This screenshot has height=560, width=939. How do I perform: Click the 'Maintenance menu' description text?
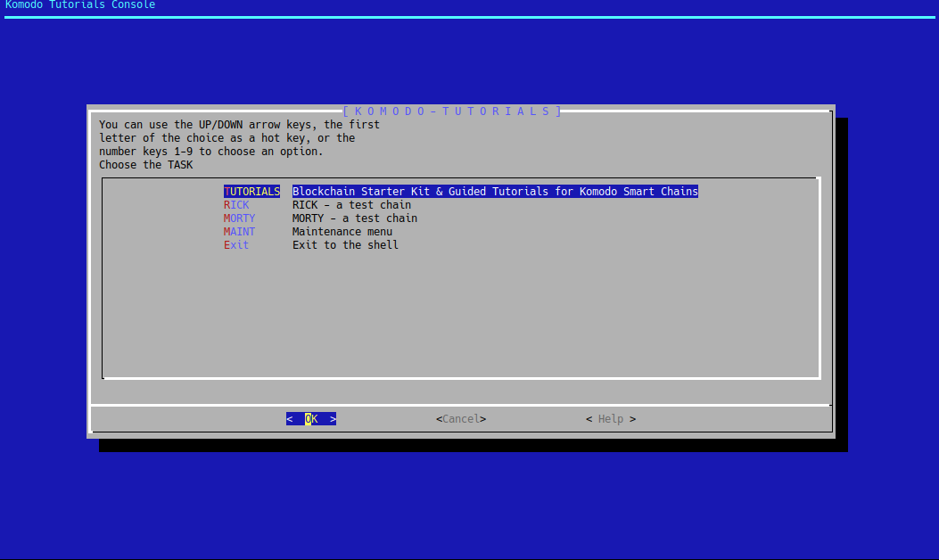coord(342,232)
